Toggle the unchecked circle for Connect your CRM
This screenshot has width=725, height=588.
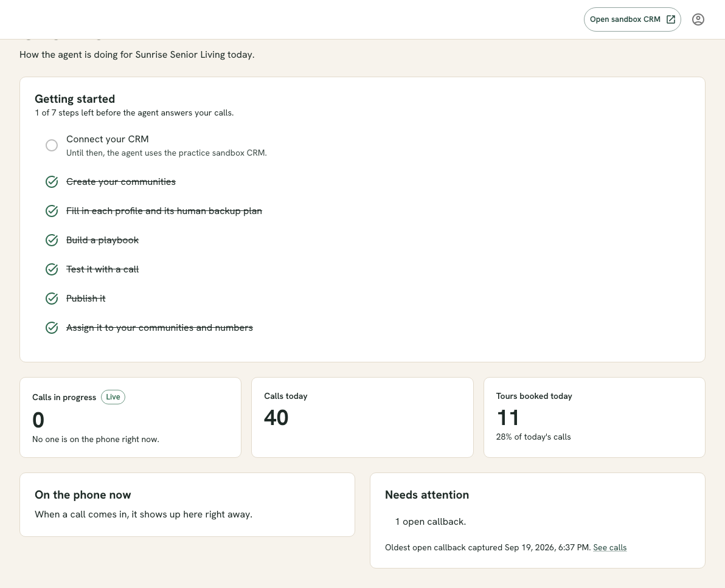coord(52,145)
